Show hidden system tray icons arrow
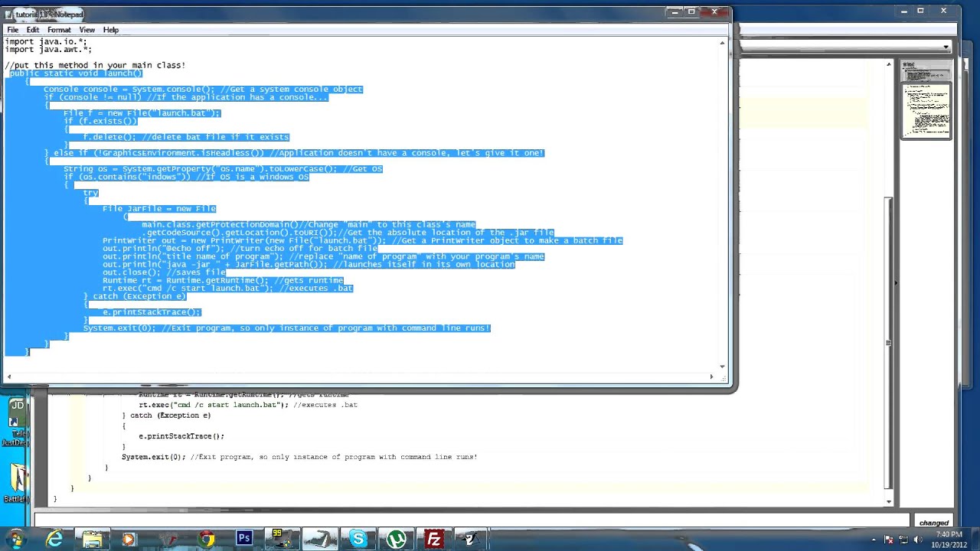The width and height of the screenshot is (980, 551). point(874,540)
